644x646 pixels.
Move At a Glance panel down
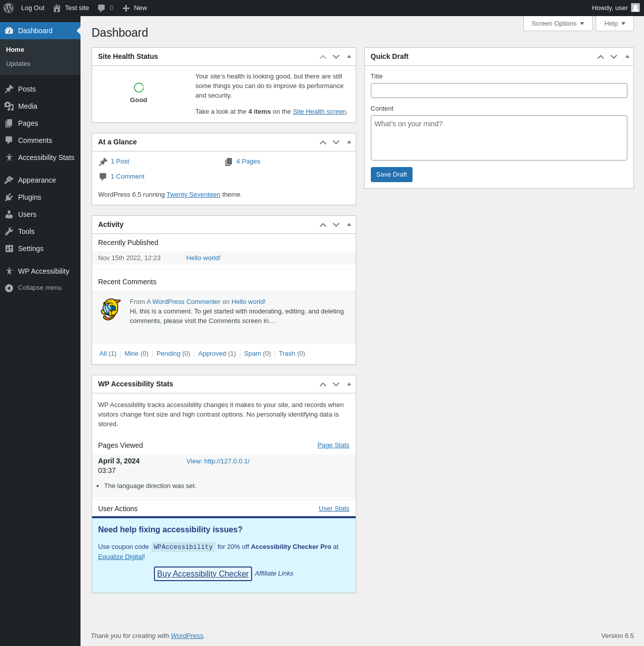(x=336, y=142)
